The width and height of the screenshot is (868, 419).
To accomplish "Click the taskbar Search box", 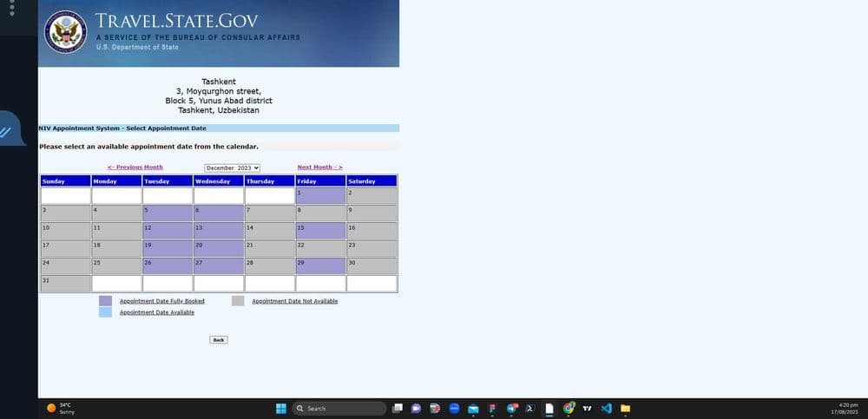I will [x=339, y=409].
